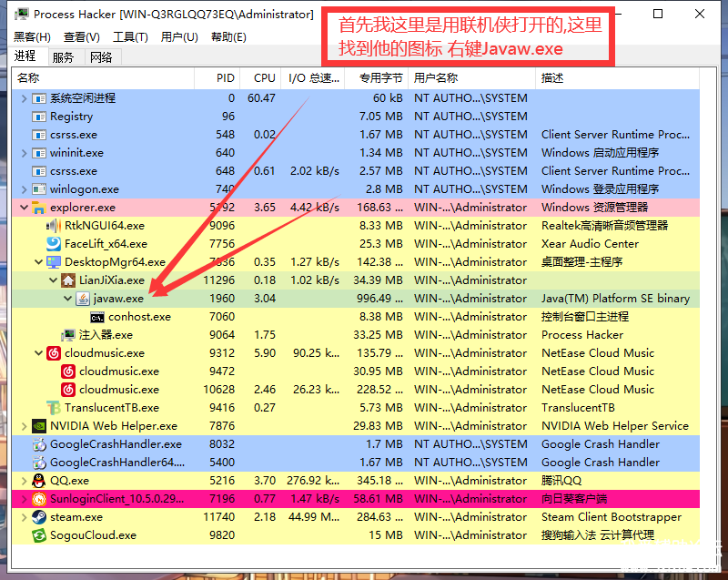Click the SogouCloud.exe icon

click(x=39, y=535)
